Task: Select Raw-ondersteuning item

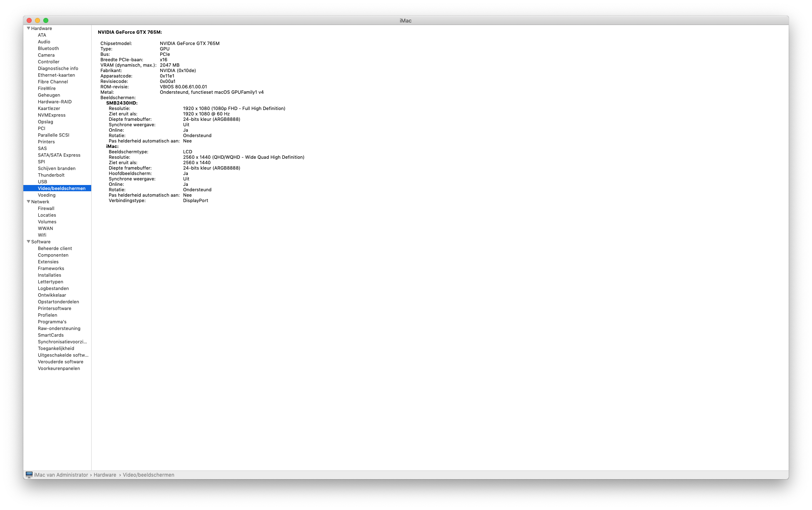Action: tap(59, 328)
